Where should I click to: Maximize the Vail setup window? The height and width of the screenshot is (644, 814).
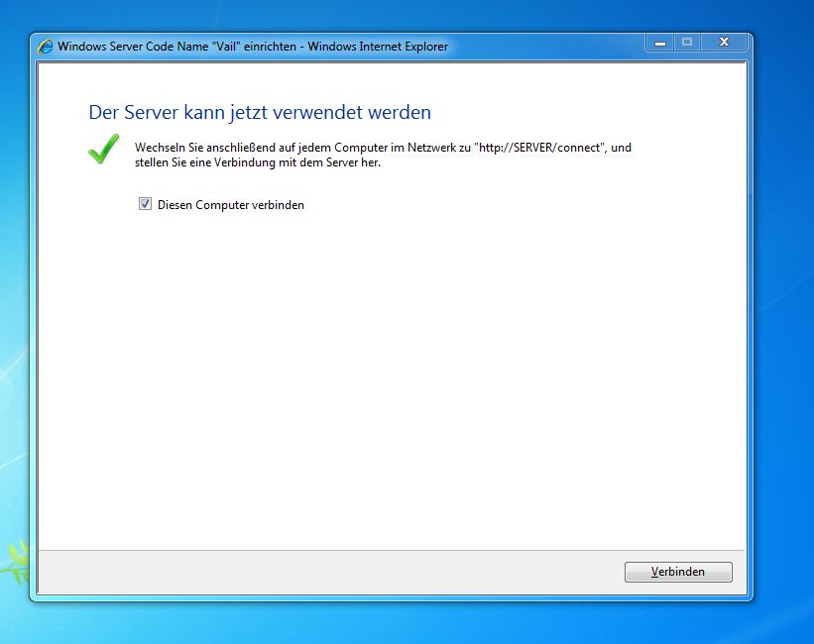coord(687,43)
